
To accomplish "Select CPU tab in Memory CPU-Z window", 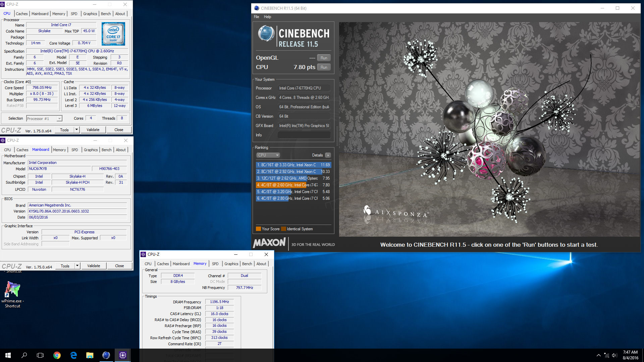I will tap(148, 264).
